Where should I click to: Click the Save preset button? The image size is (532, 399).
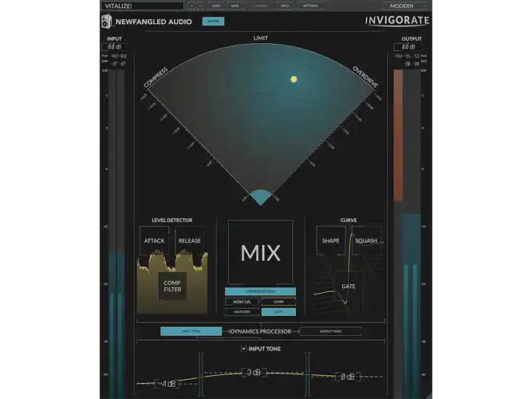[234, 6]
